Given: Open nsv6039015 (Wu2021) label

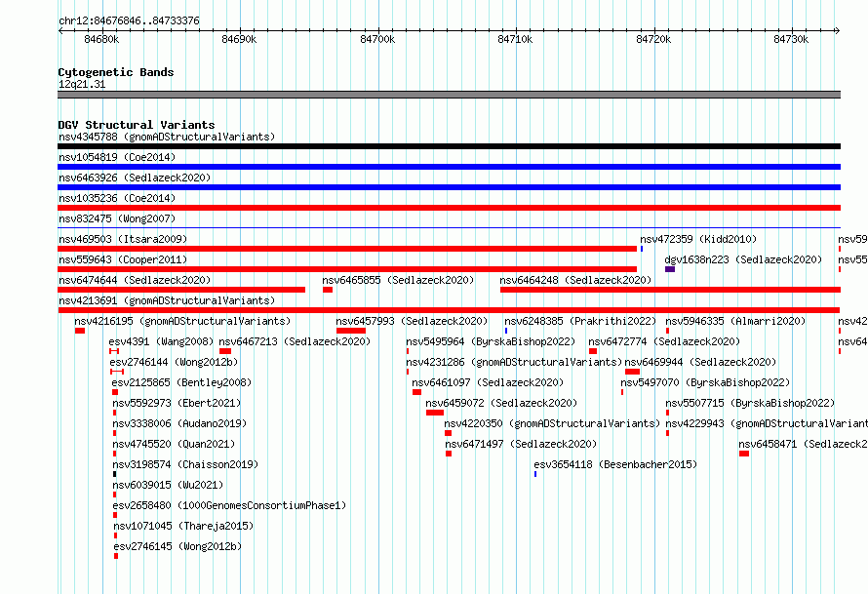Looking at the screenshot, I should pyautogui.click(x=168, y=485).
